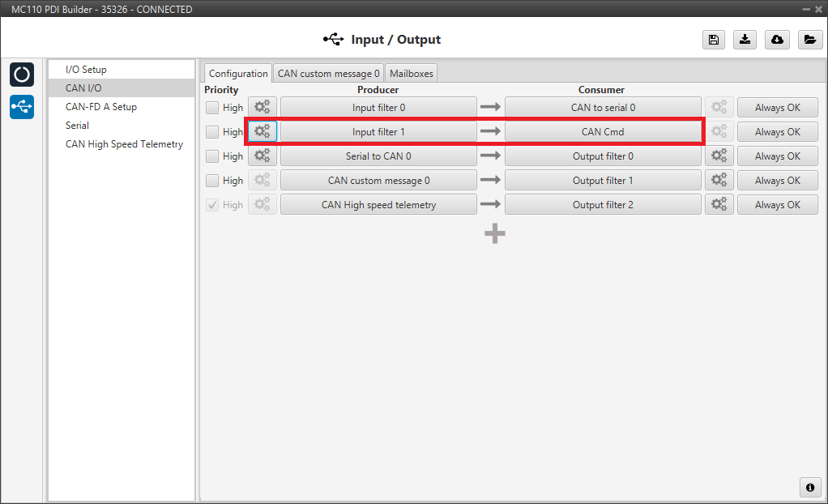The image size is (828, 504).
Task: Click the cloud upload icon in header
Action: pos(777,40)
